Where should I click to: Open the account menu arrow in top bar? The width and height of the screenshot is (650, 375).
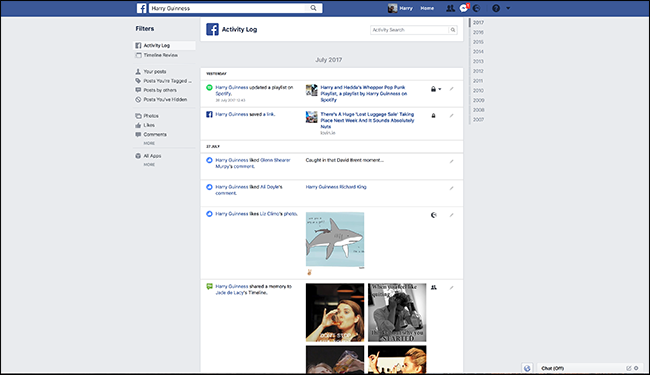point(508,8)
